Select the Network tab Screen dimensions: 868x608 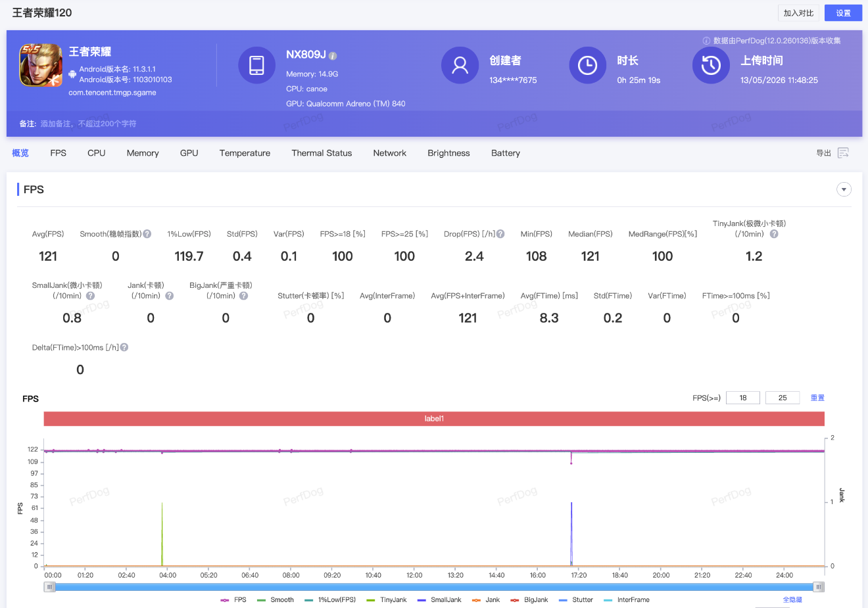390,153
